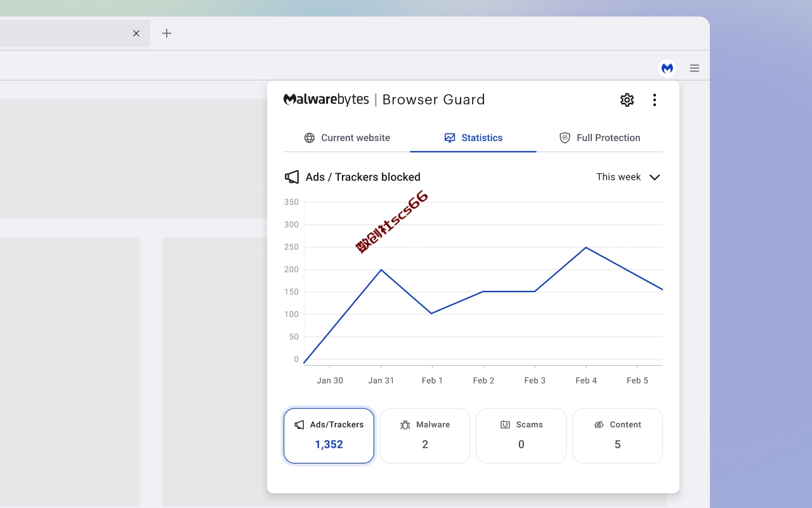Select the Content 5 card
The height and width of the screenshot is (508, 812).
pos(617,436)
